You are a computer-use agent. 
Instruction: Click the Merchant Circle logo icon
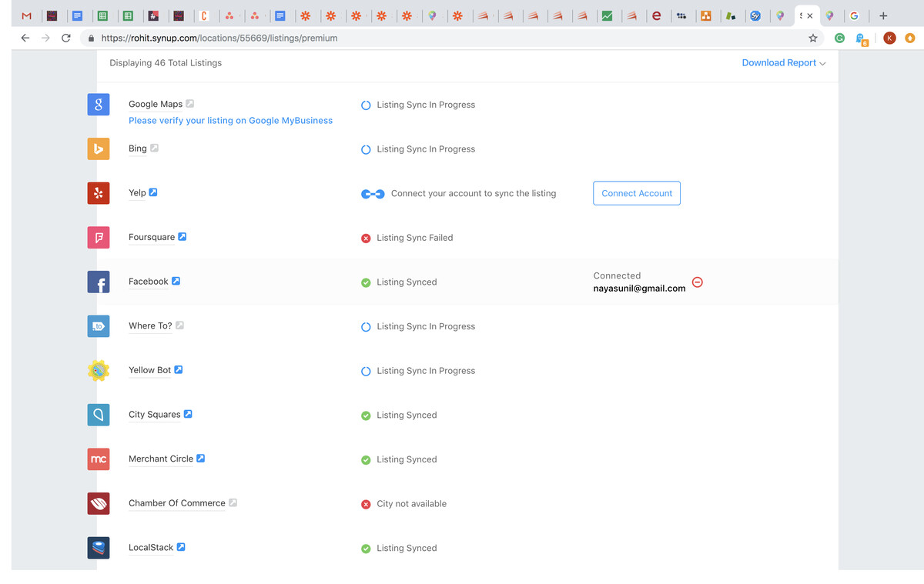[x=99, y=459]
